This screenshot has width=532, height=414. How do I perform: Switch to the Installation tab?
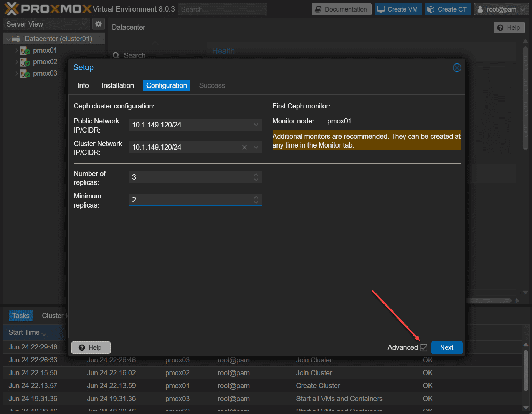tap(117, 85)
